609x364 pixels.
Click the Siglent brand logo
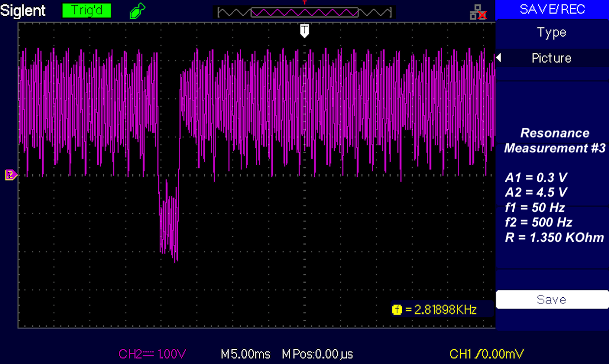click(x=23, y=10)
